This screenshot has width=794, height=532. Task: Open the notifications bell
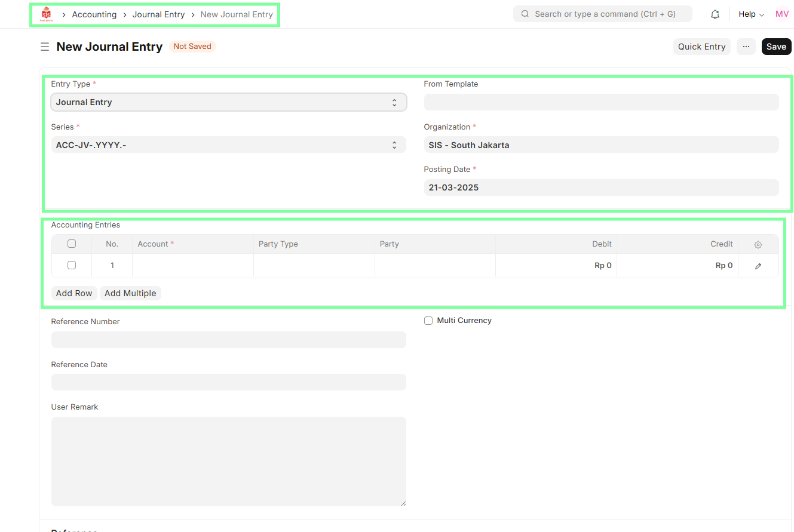point(715,14)
